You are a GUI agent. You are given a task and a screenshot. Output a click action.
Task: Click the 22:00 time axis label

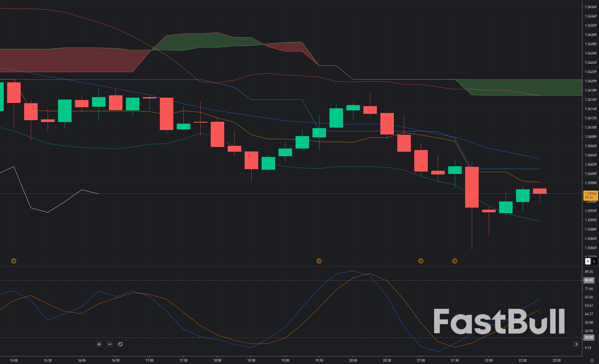point(489,360)
